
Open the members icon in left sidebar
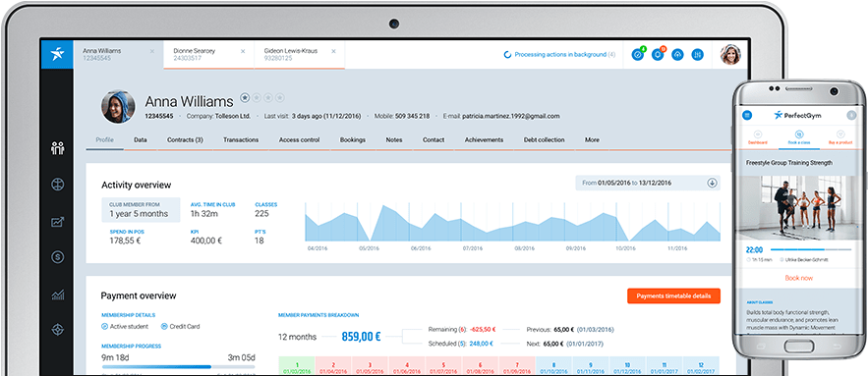click(58, 148)
